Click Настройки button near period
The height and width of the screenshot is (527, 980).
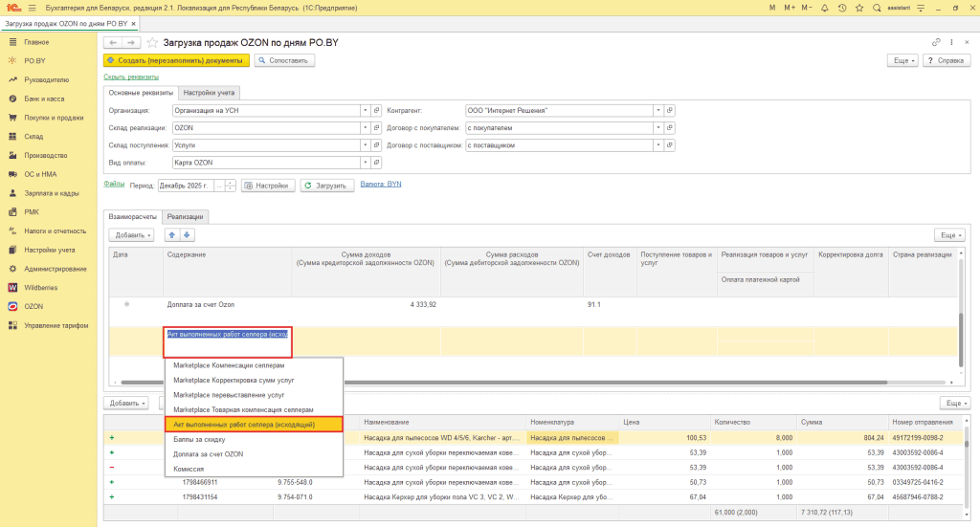(268, 186)
